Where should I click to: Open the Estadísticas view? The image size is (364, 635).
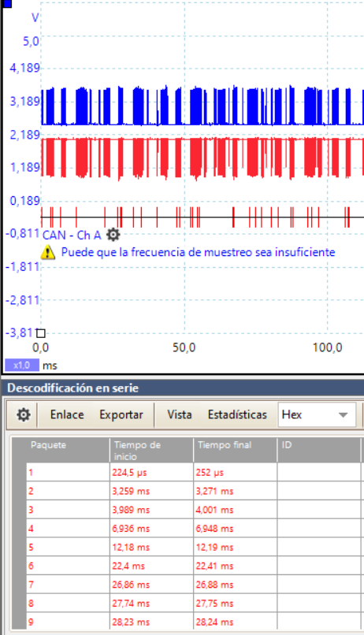coord(237,414)
